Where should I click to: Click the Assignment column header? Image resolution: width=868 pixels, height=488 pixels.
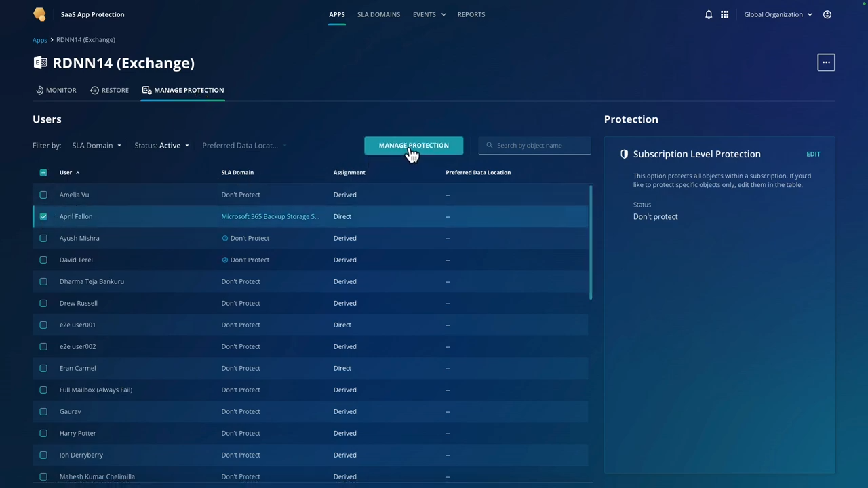pyautogui.click(x=349, y=172)
